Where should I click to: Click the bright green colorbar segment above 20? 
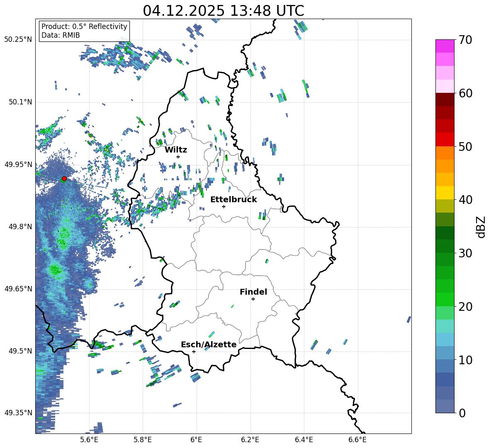(445, 299)
